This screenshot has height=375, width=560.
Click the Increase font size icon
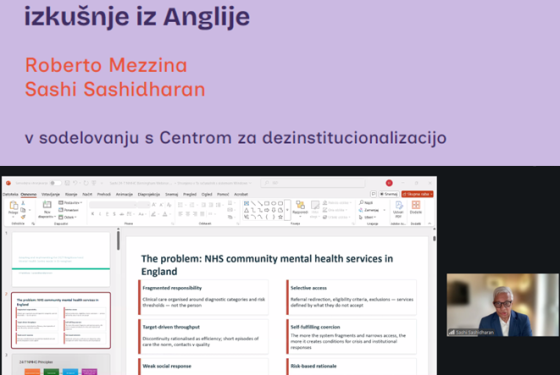click(154, 205)
